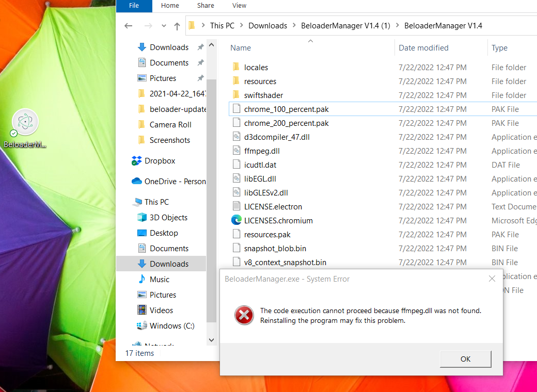537x392 pixels.
Task: Click the Back navigation arrow
Action: point(129,26)
